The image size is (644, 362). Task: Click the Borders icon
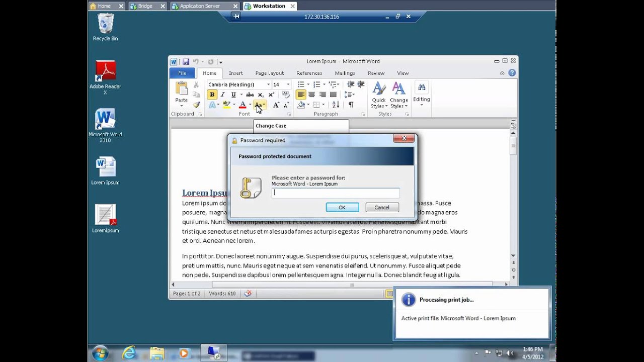point(316,105)
